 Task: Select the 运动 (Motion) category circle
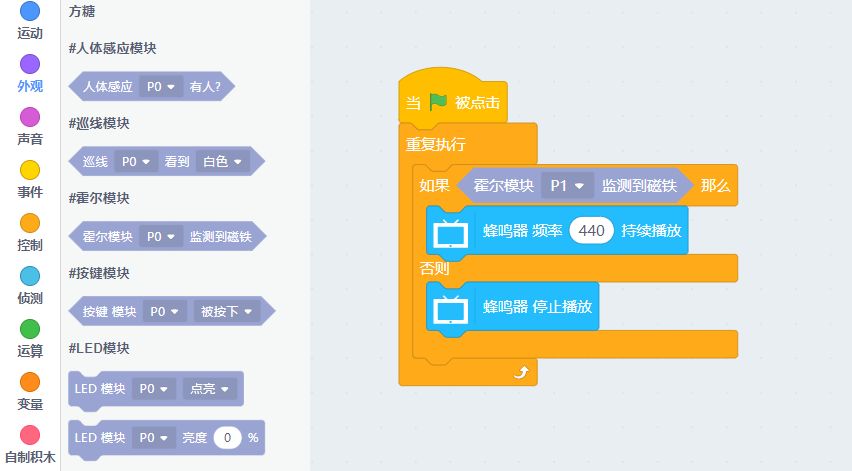click(x=30, y=12)
